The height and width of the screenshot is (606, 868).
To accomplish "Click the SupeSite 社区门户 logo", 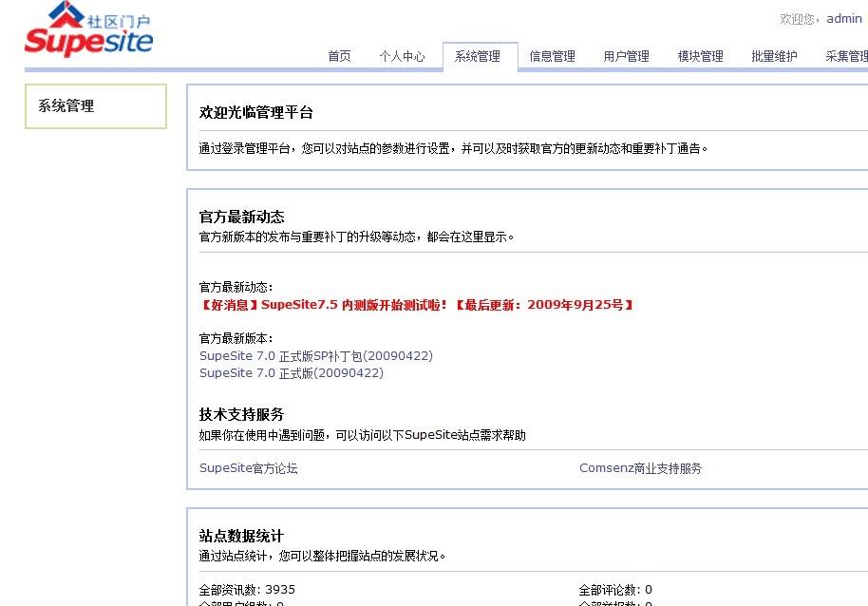I will pos(88,28).
